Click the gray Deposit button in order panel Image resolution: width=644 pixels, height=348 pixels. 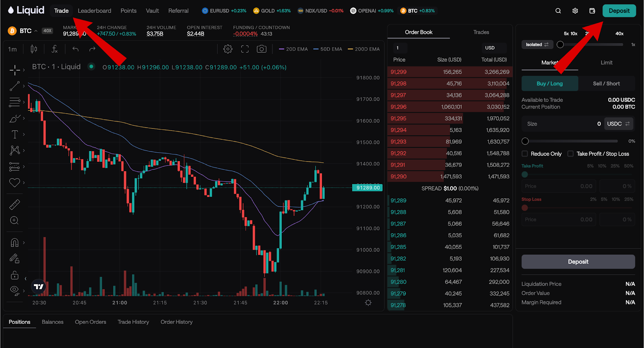point(578,262)
